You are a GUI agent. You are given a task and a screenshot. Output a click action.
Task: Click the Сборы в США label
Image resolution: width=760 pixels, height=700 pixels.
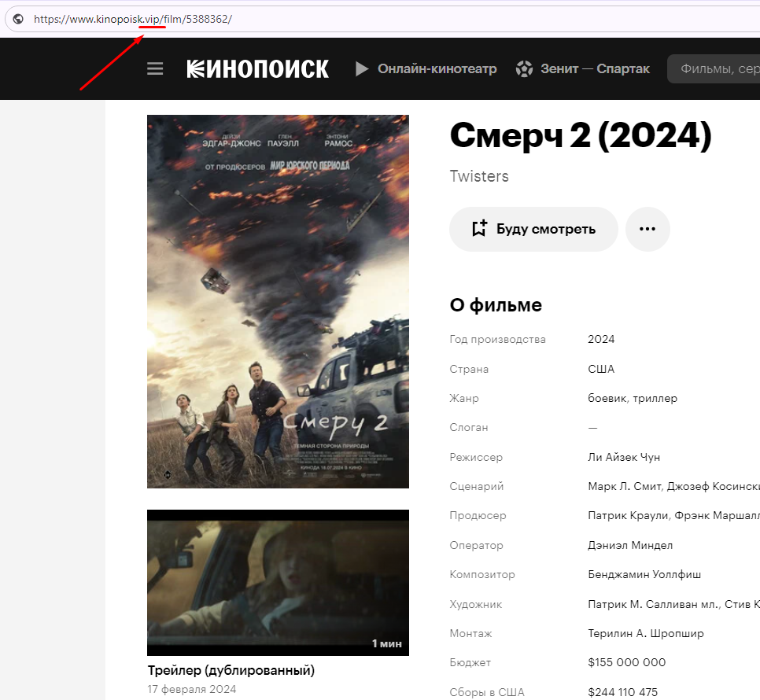[487, 692]
